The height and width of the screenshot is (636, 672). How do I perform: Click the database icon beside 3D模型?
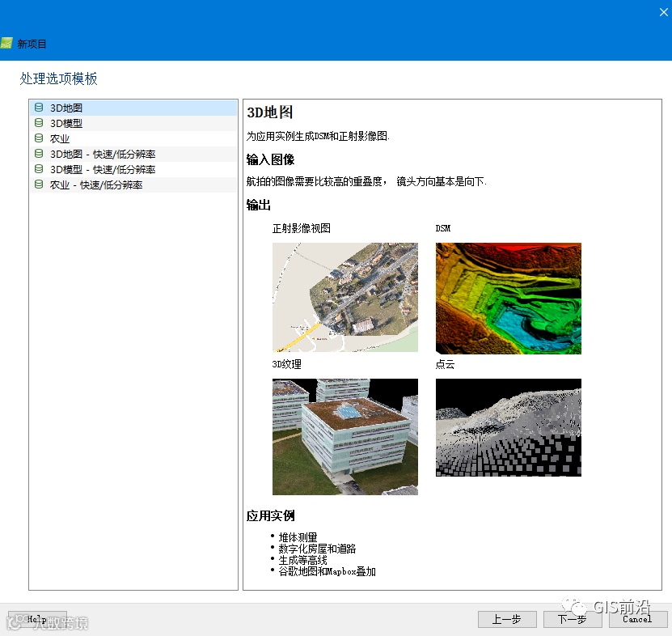tap(39, 123)
